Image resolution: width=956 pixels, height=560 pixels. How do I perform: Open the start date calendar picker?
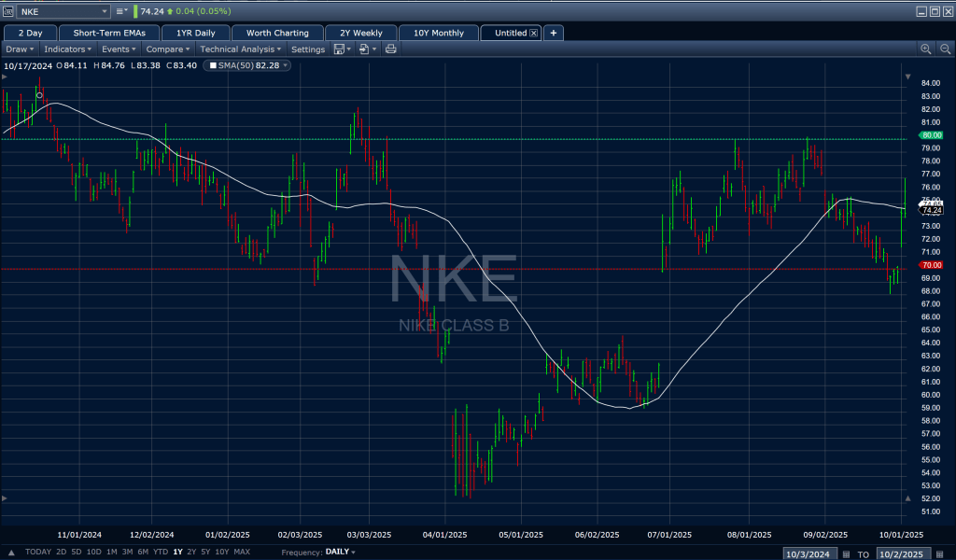coord(846,554)
